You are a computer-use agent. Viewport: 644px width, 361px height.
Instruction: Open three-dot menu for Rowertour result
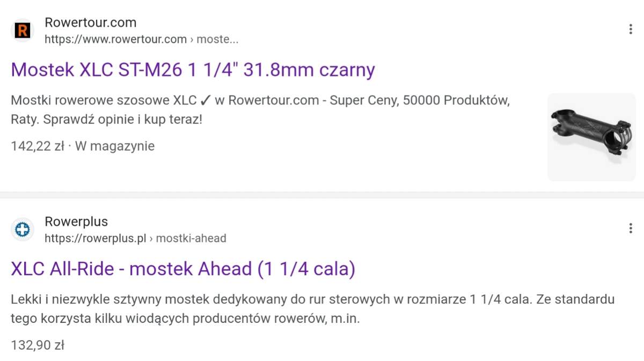point(631,30)
